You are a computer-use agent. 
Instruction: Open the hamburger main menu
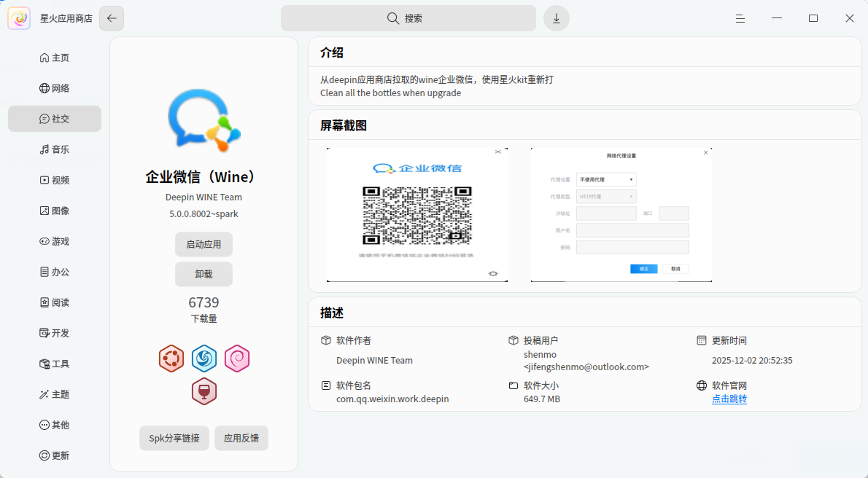740,18
